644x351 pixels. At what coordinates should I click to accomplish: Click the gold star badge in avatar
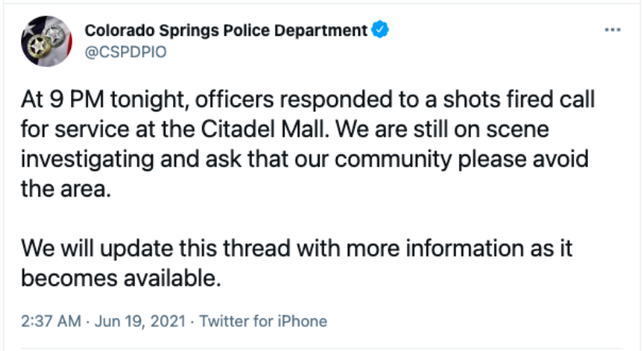point(38,46)
